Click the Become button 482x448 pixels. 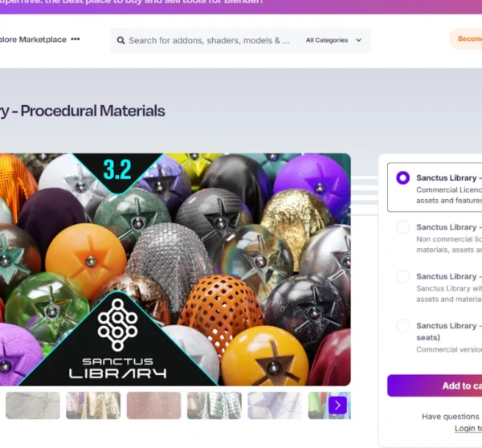466,39
